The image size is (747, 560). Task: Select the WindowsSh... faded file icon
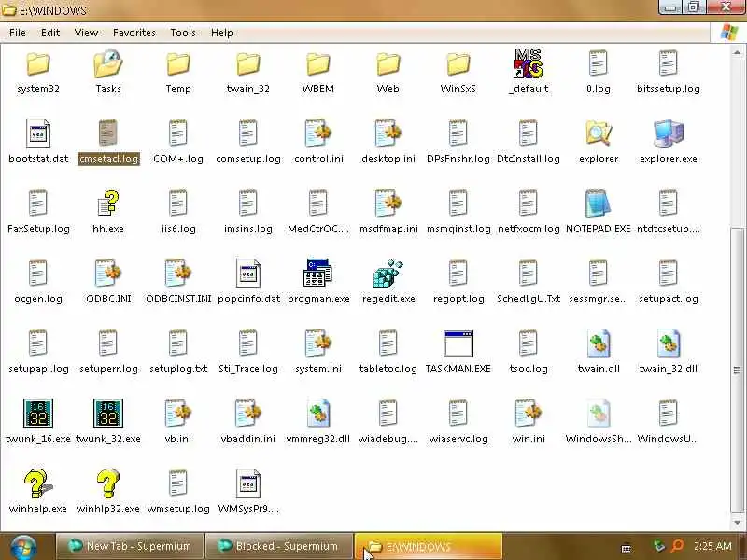[599, 413]
